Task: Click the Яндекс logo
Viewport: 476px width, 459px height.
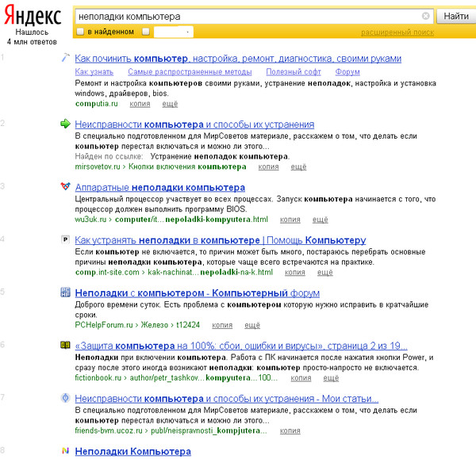Action: pos(33,16)
